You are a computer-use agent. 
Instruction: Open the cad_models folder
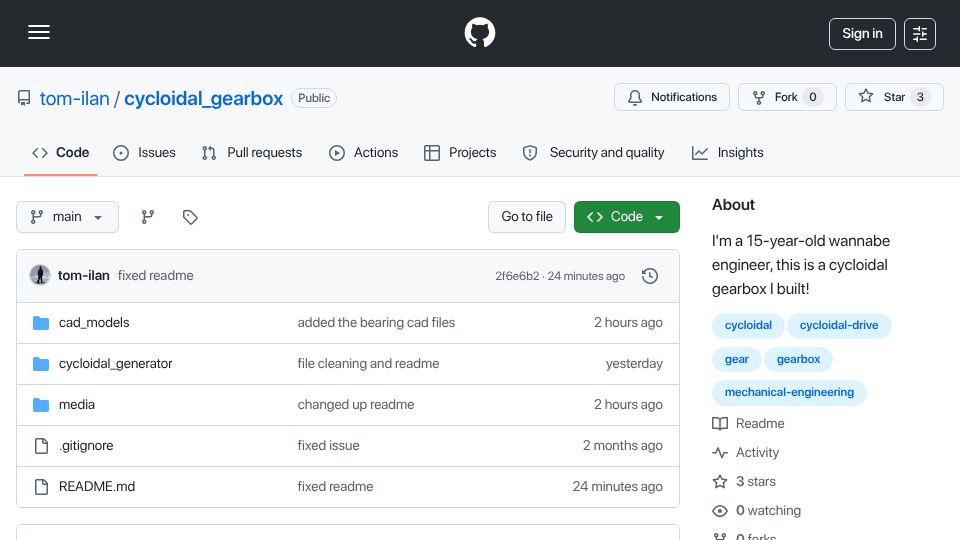[94, 323]
